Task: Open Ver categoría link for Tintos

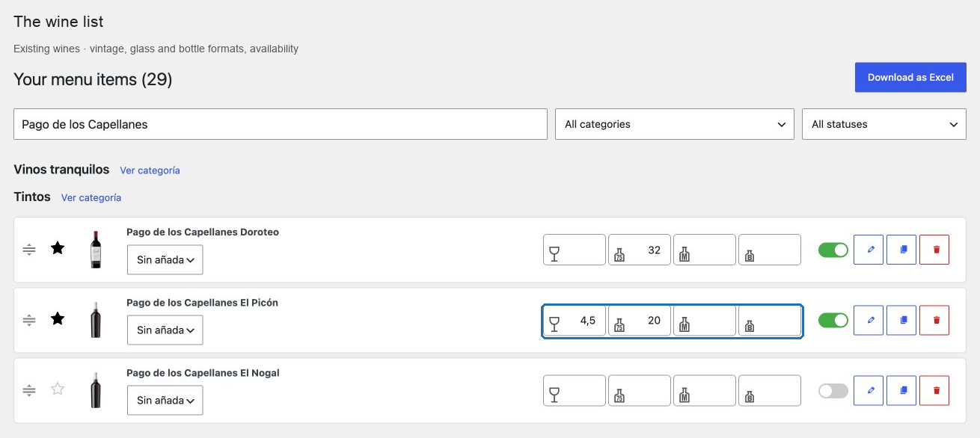Action: 91,198
